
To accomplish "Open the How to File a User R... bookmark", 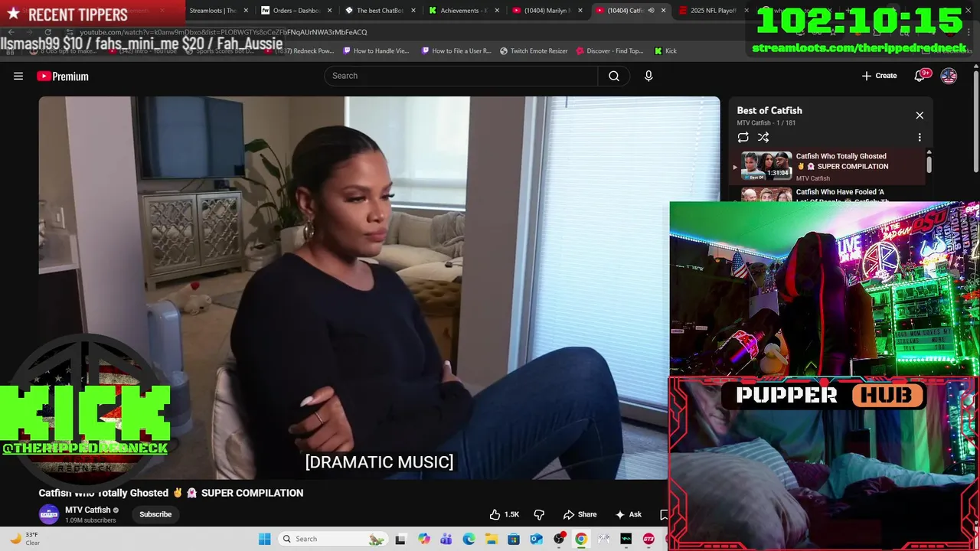I will [456, 51].
